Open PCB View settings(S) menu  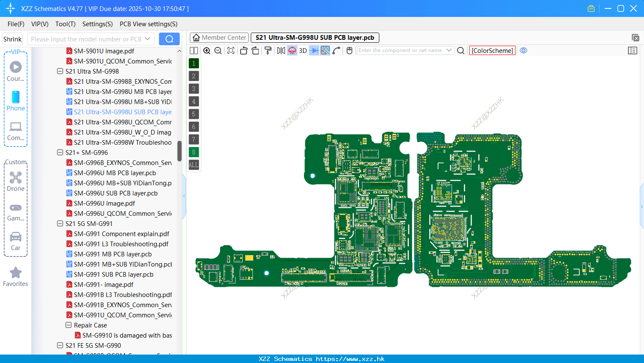148,24
